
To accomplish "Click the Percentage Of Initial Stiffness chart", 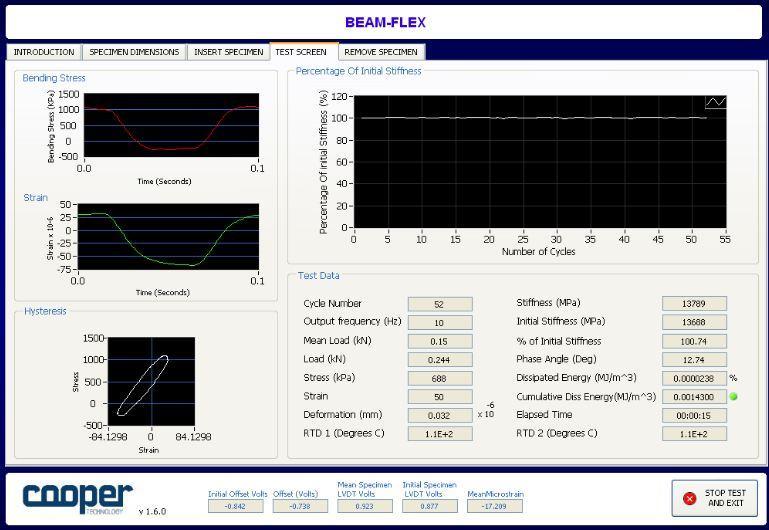I will (540, 162).
